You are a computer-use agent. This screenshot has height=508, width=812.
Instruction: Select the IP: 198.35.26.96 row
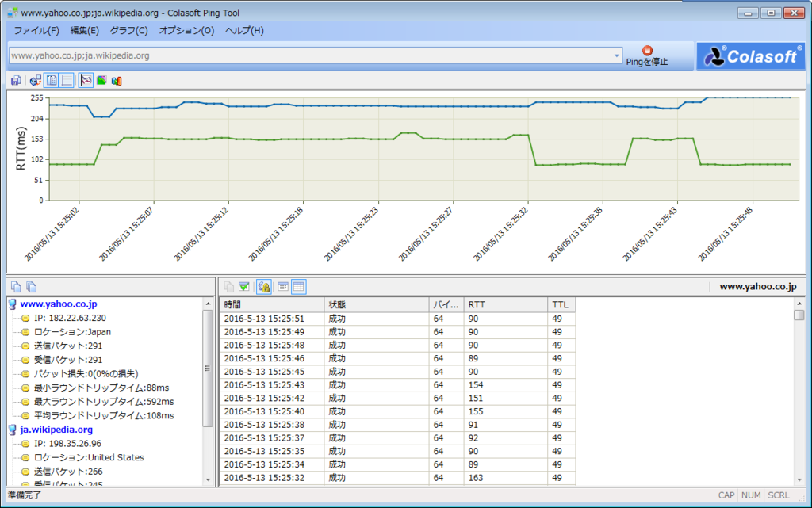click(x=67, y=444)
